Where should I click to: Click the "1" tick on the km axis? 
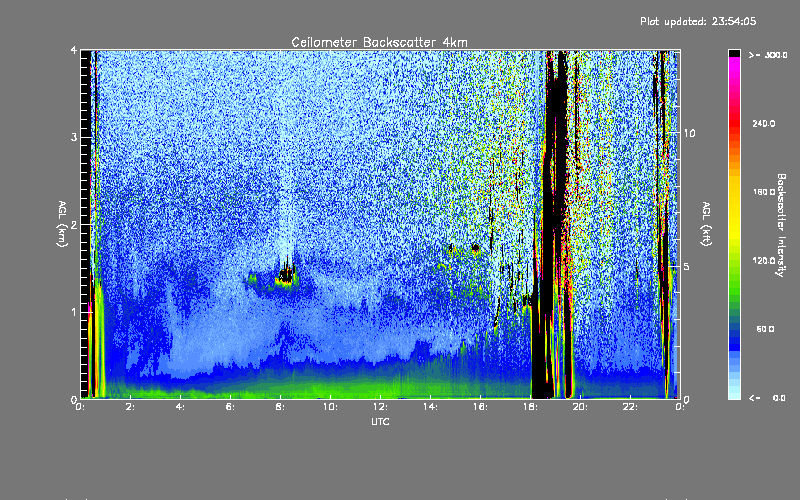(74, 312)
